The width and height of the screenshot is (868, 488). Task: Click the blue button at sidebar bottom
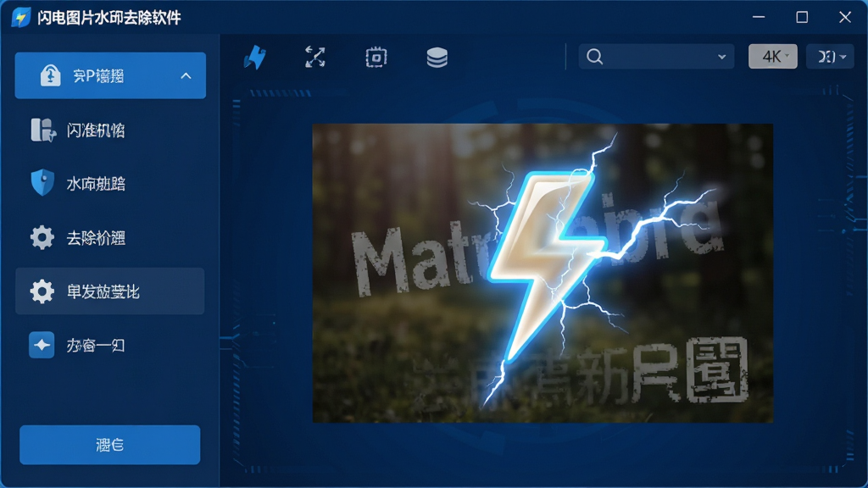(109, 445)
